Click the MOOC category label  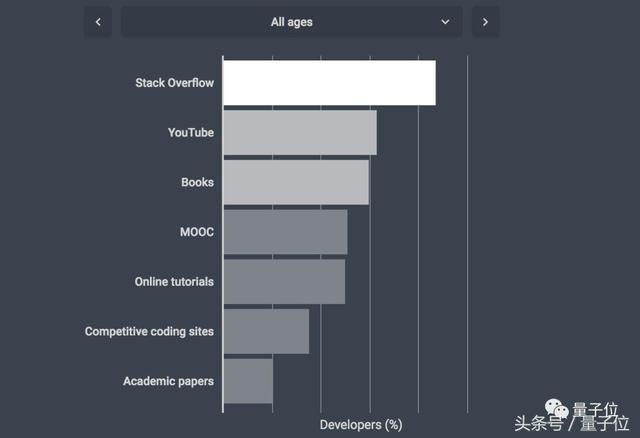(196, 232)
